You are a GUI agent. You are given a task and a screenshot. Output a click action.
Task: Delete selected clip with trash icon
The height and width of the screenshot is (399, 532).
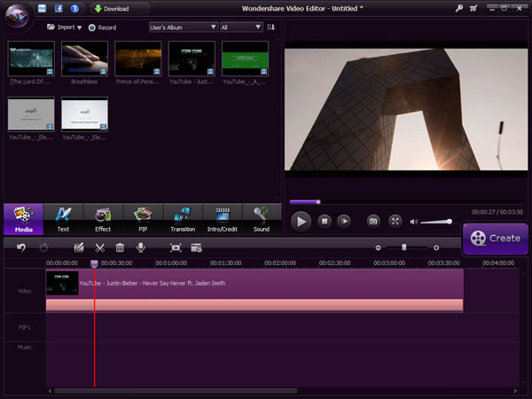120,247
